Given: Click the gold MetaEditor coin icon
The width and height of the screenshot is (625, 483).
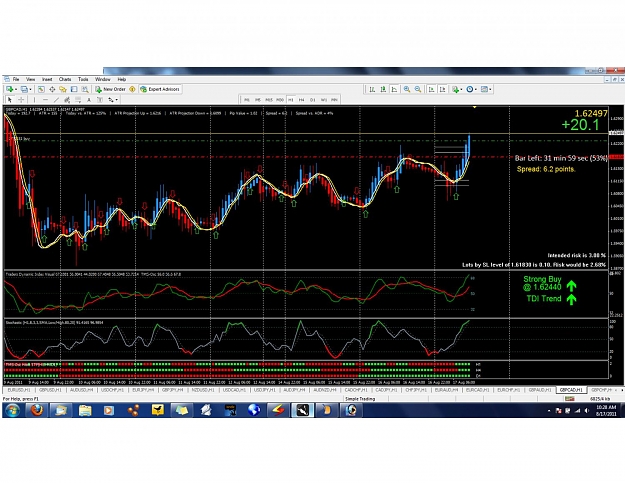Looking at the screenshot, I should [x=132, y=89].
